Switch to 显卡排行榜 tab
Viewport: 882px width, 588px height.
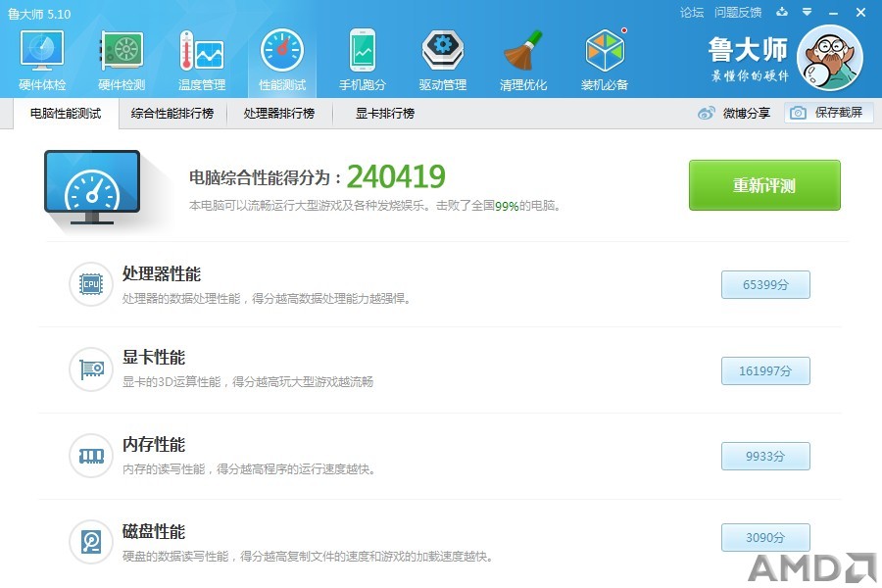coord(385,114)
